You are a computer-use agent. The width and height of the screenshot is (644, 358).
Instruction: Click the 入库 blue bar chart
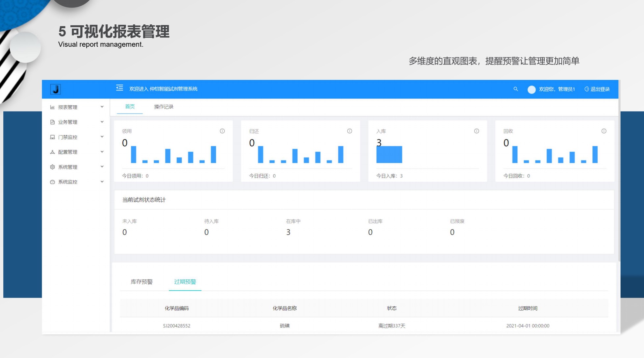coord(389,154)
